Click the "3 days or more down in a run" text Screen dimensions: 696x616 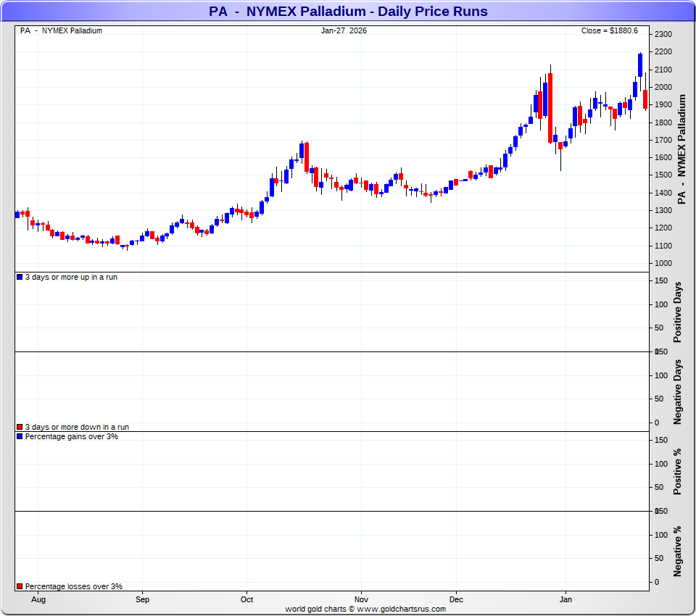point(71,427)
